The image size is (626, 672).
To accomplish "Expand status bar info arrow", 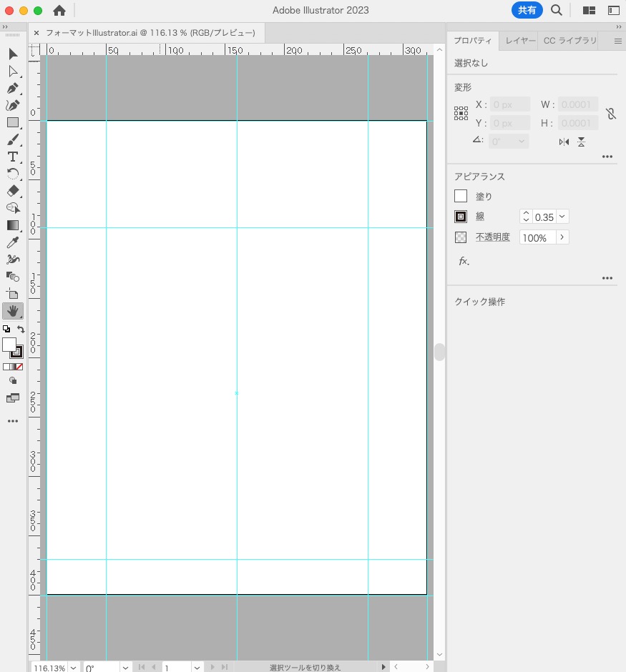I will pos(383,667).
